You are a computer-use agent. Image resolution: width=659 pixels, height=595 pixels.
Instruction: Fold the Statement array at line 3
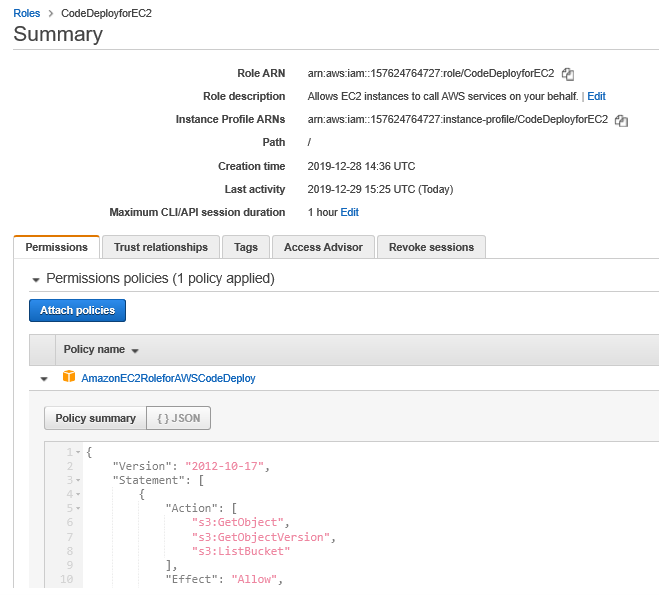coord(78,480)
